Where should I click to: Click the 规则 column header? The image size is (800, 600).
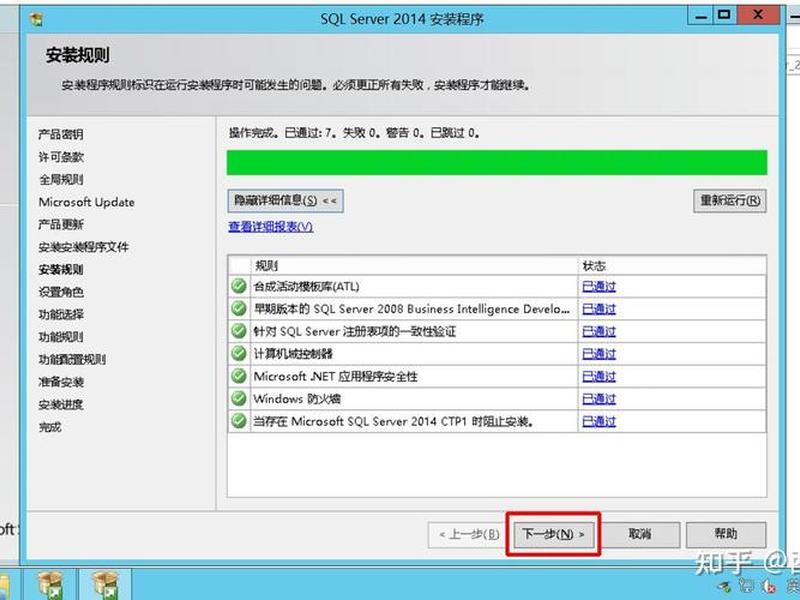414,265
